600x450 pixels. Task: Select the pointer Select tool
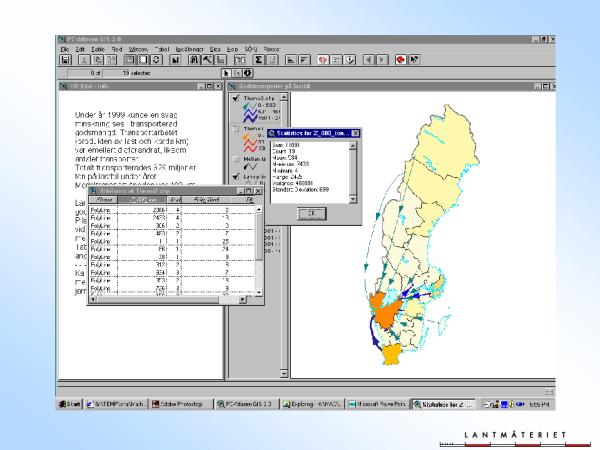[x=227, y=73]
